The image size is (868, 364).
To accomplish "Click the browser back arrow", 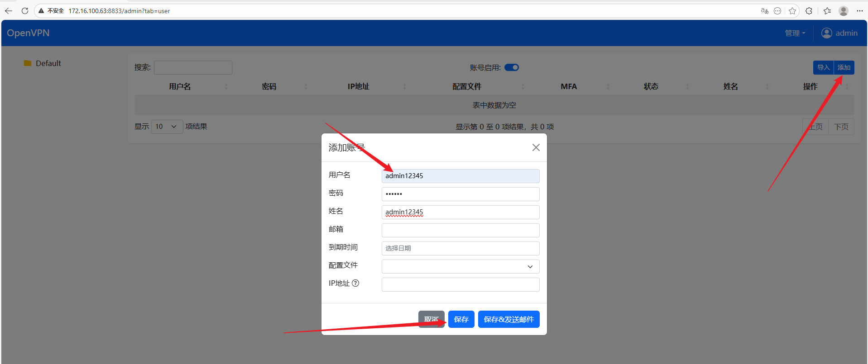I will point(9,11).
